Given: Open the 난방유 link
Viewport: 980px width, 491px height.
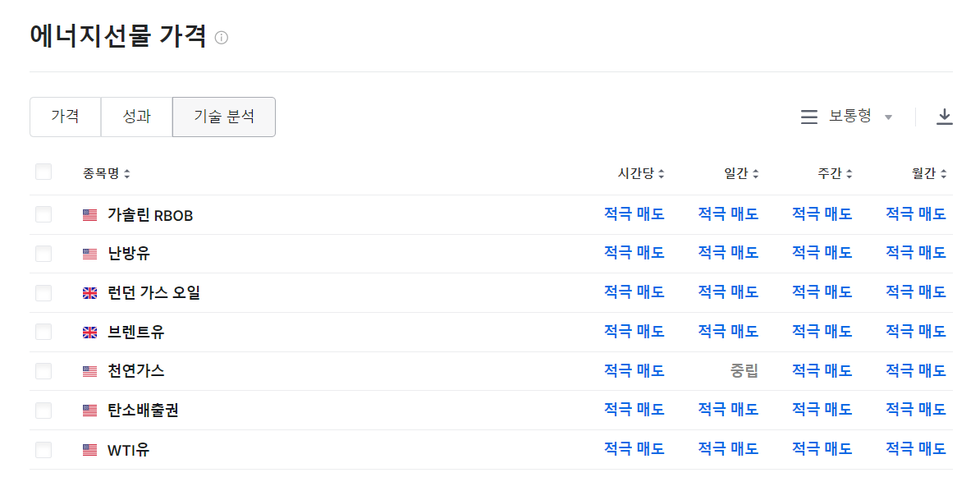Looking at the screenshot, I should pos(129,254).
